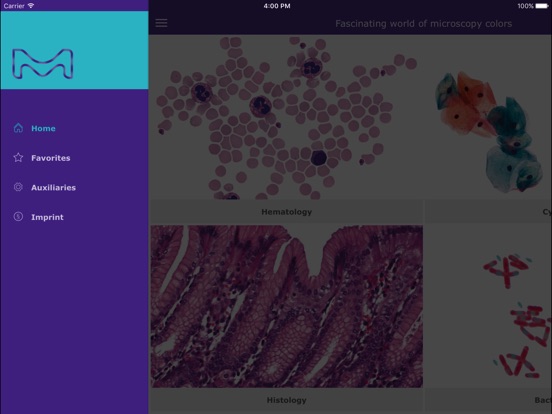
Task: Tap the hamburger menu icon
Action: [x=161, y=23]
